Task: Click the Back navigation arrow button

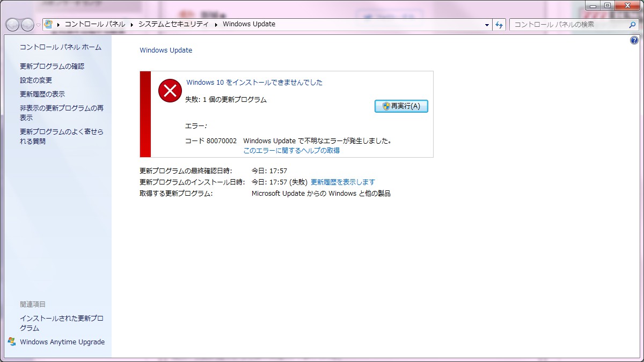Action: [x=12, y=25]
